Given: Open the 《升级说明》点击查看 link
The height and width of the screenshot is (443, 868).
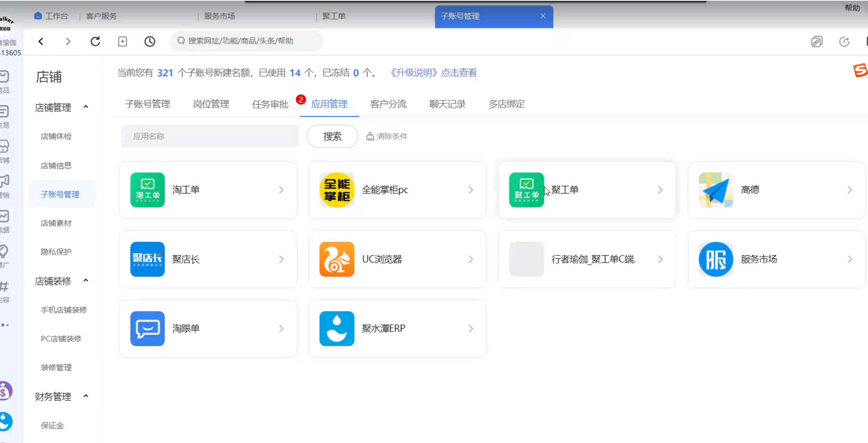Looking at the screenshot, I should pos(433,72).
